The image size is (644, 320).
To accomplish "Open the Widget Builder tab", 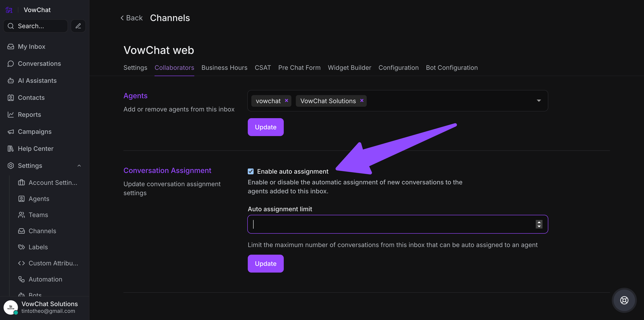I will [x=349, y=68].
